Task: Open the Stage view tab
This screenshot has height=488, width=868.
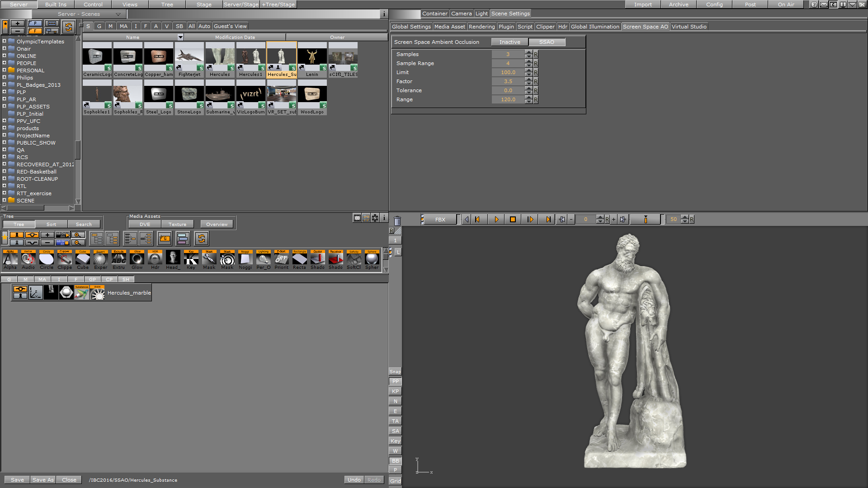Action: pos(204,5)
